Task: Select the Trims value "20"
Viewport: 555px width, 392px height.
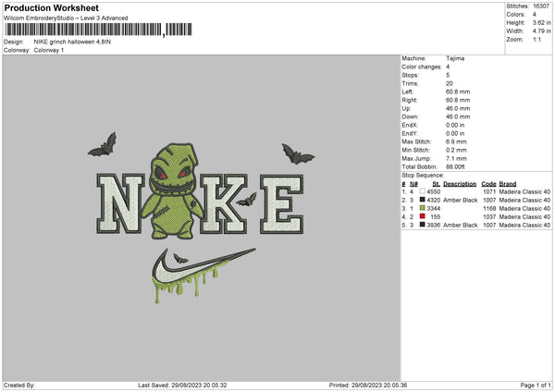Action: click(x=450, y=83)
